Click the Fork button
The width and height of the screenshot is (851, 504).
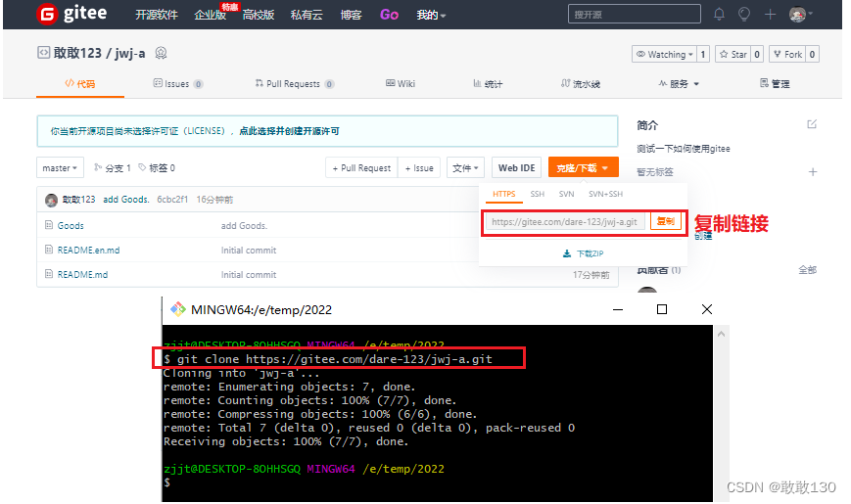pos(787,54)
